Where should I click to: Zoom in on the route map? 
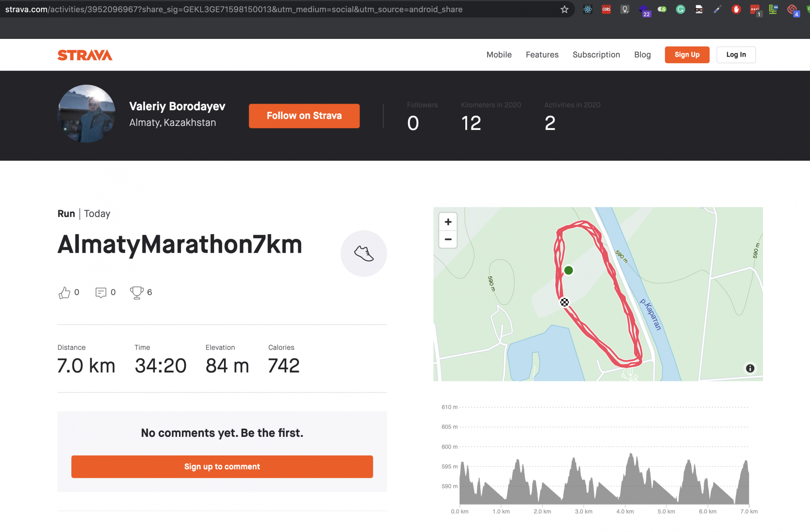coord(448,222)
